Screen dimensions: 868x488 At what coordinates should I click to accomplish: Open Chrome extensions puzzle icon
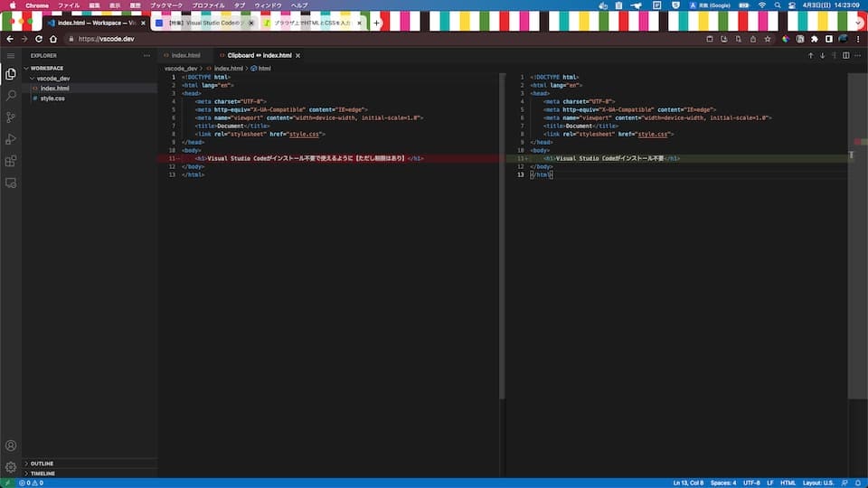[x=815, y=39]
